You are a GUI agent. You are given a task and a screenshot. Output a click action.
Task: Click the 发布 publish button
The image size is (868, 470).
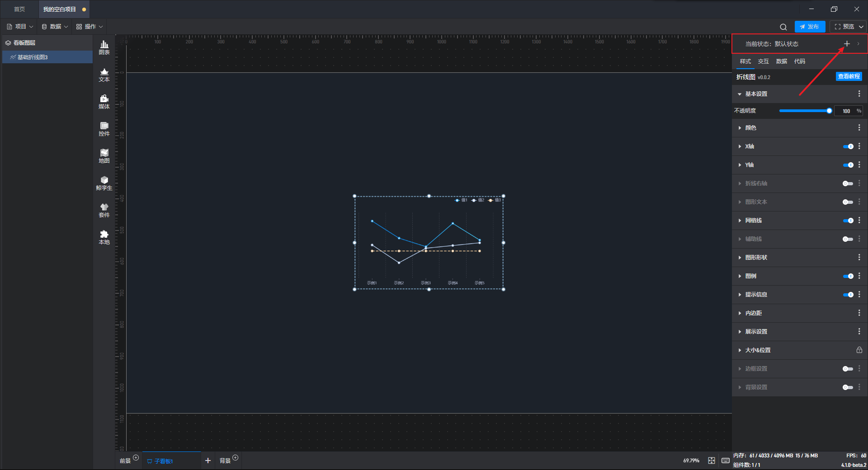pos(810,27)
